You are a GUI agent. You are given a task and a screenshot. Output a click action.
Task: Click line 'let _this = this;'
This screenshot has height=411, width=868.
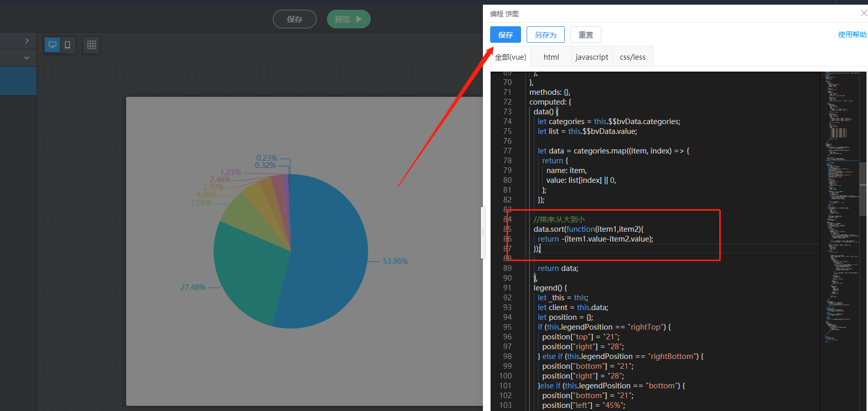pos(563,298)
